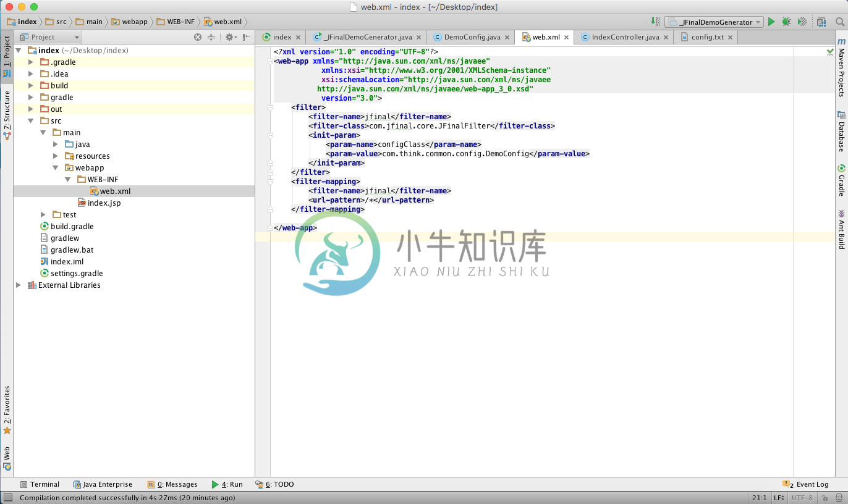Click the UTF-8 encoding in status bar
Screen dimensions: 848x504
(802, 497)
